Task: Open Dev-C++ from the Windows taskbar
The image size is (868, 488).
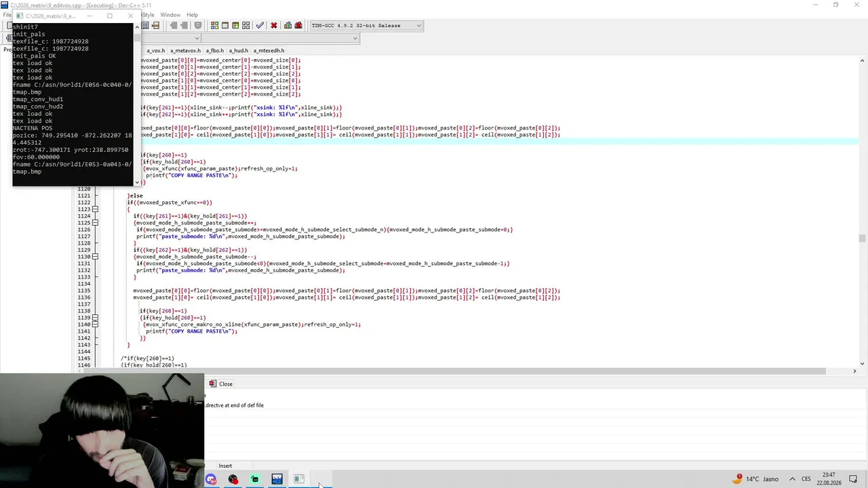Action: [277, 480]
